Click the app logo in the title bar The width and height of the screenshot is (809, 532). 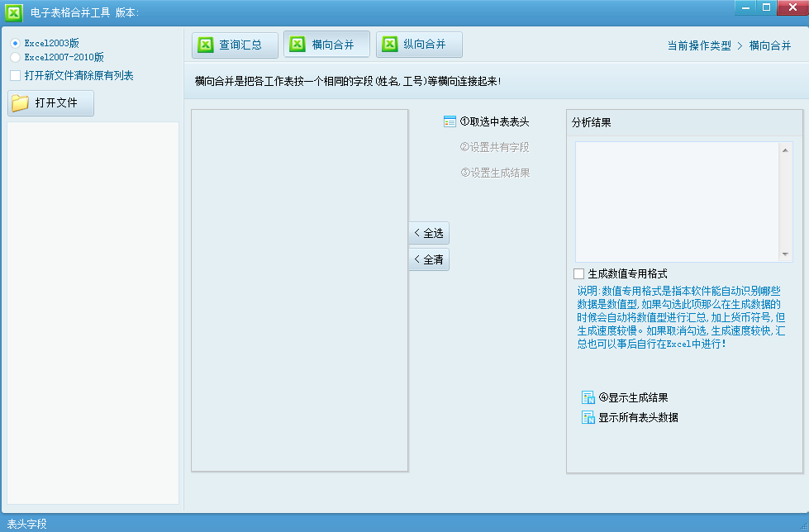pos(14,12)
